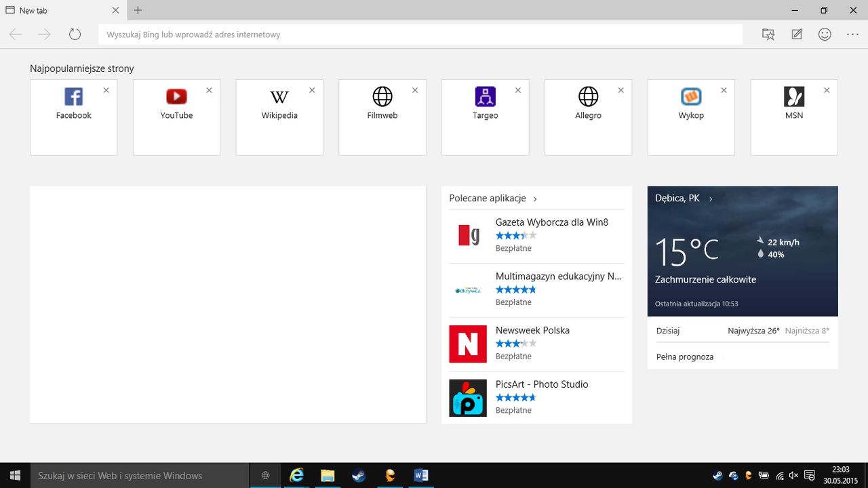This screenshot has width=868, height=488.
Task: Click the PicsArt app icon
Action: pos(468,398)
